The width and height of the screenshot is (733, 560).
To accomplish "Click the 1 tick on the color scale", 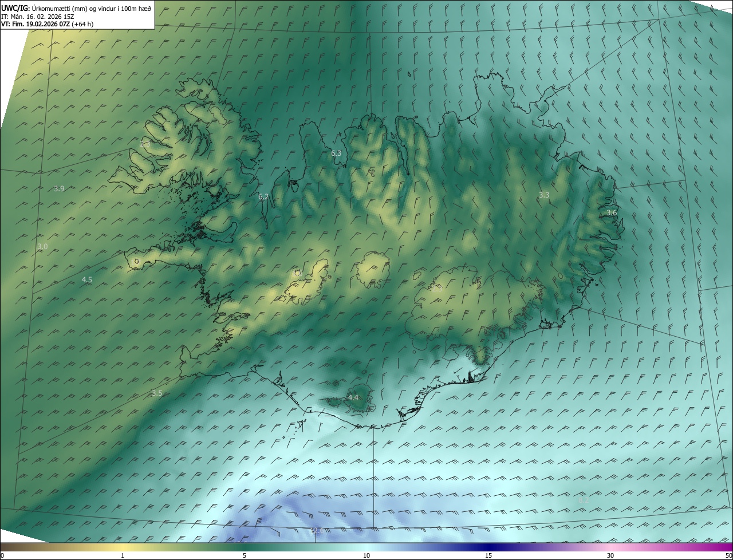I will [x=123, y=556].
